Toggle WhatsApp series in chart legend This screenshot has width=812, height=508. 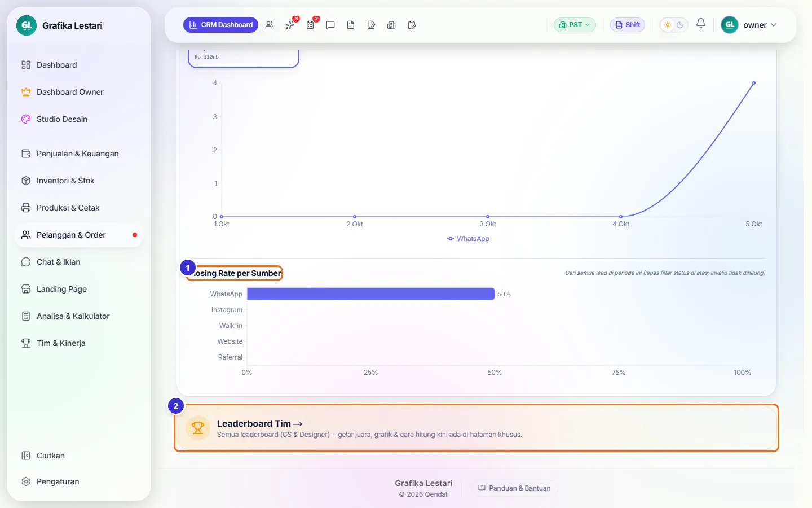[468, 239]
